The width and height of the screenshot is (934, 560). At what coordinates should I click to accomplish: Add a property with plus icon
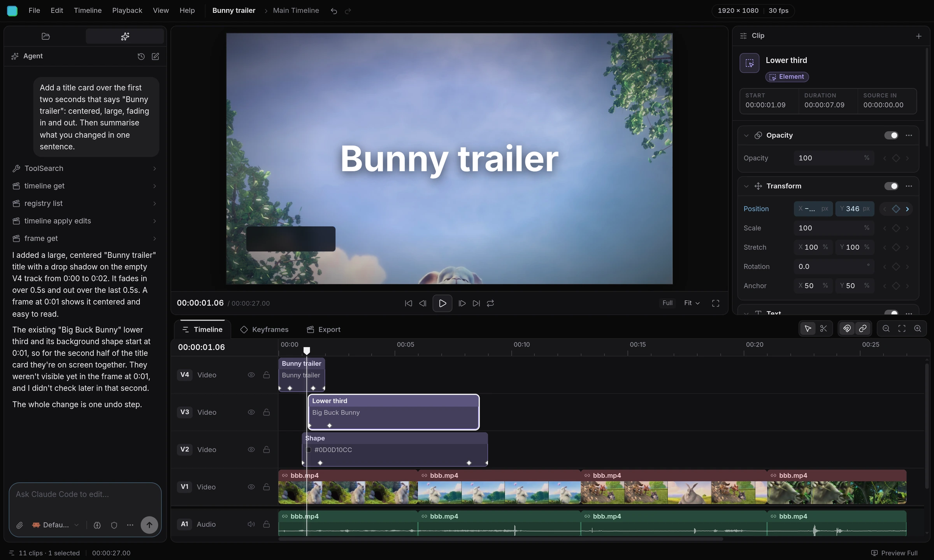(919, 36)
